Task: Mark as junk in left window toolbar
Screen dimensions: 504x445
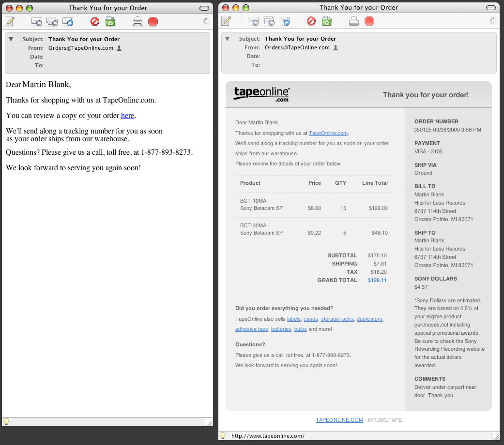Action: click(x=95, y=21)
